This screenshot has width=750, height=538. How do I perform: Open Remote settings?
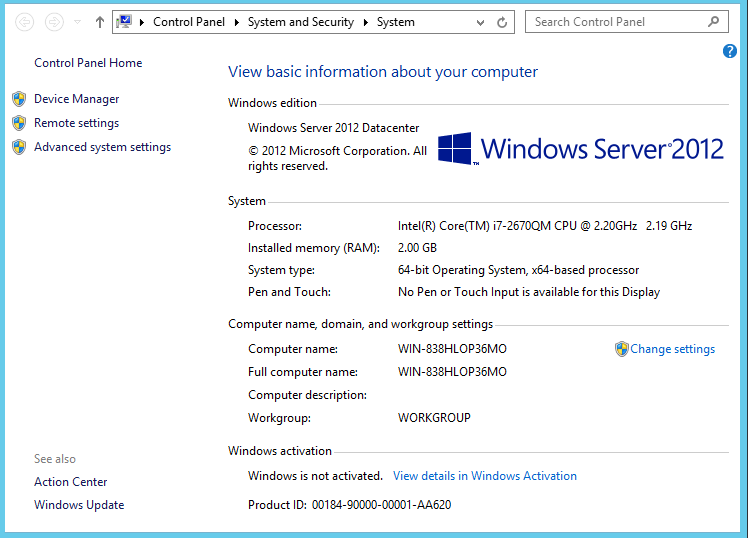(77, 123)
